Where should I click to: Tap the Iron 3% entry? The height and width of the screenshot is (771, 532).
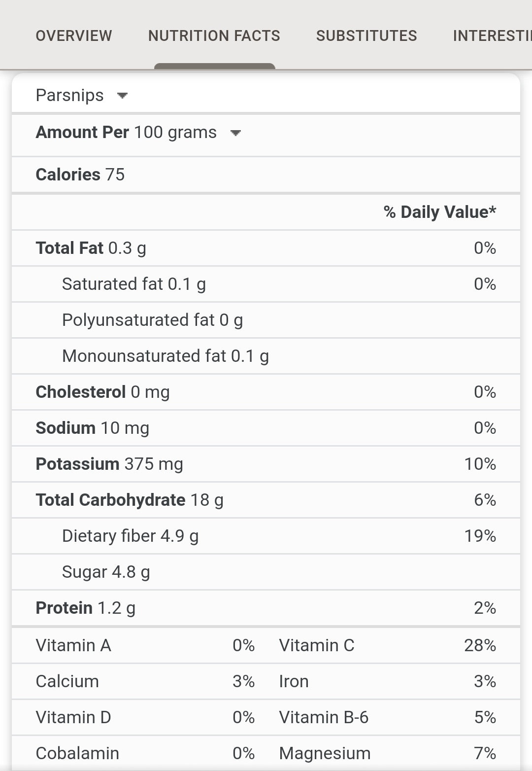[387, 681]
